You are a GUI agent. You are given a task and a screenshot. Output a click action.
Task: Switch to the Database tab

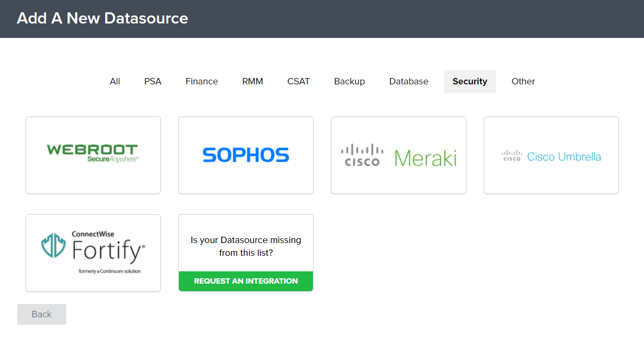point(409,81)
